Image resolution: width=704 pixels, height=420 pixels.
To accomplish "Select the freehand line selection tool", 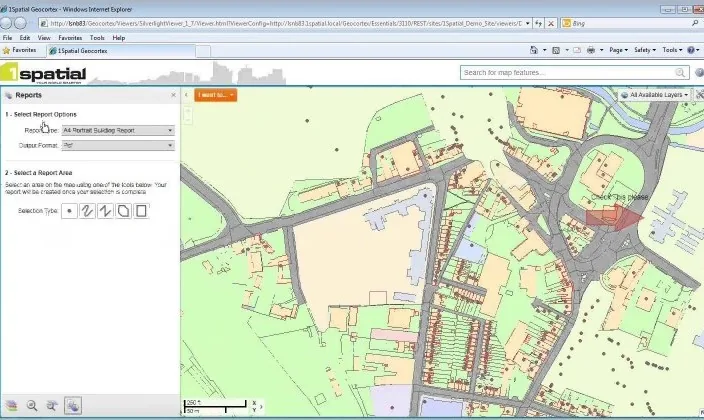I will click(87, 211).
